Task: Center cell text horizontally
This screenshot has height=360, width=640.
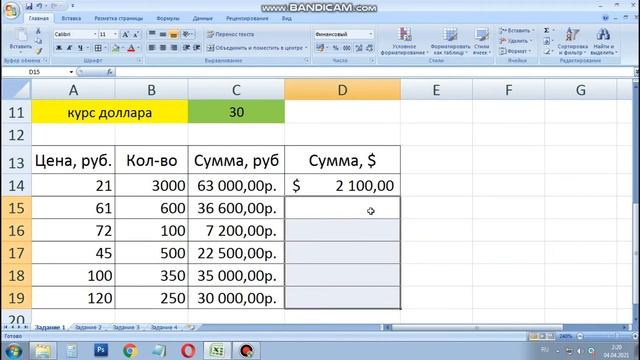Action: 162,48
